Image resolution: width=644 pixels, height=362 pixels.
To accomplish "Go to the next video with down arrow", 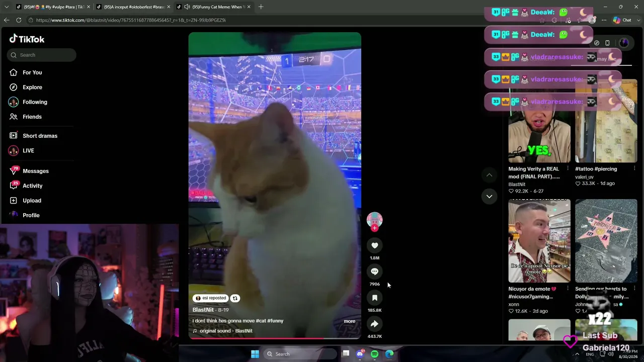I will [x=489, y=196].
